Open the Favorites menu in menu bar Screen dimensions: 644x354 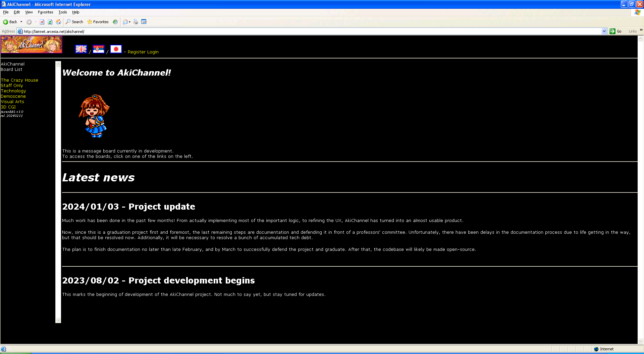click(x=45, y=12)
